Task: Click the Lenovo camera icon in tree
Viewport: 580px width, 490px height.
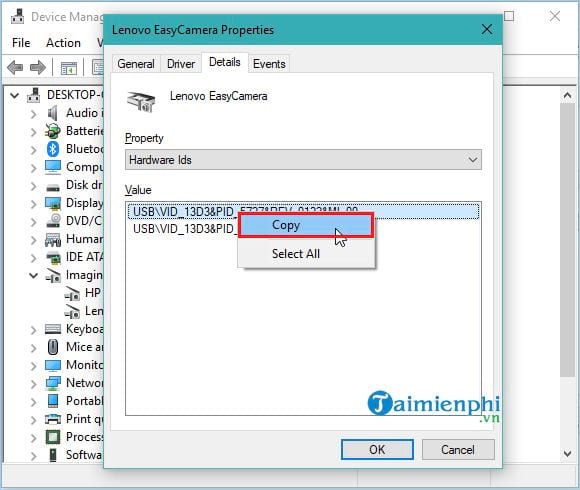Action: coord(72,311)
